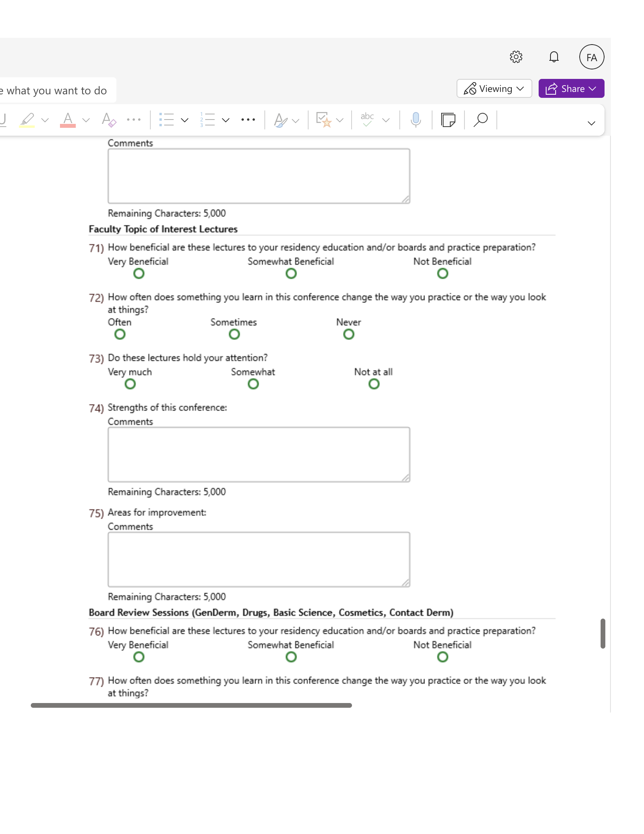
Task: Apply bulleted list
Action: pyautogui.click(x=167, y=120)
